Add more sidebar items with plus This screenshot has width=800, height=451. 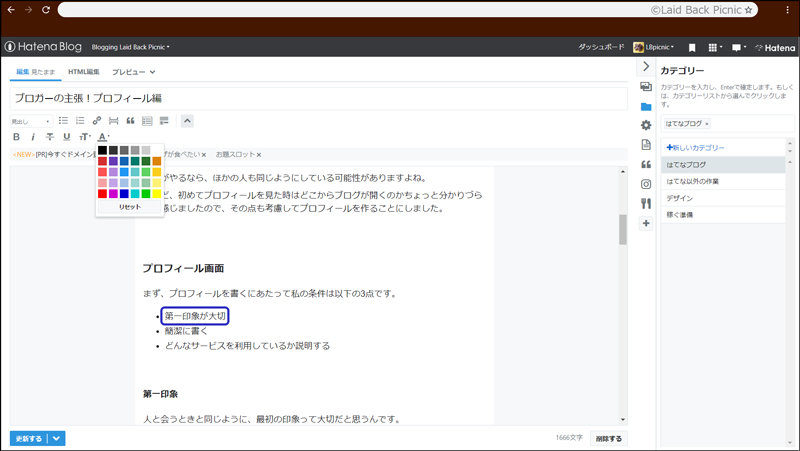pos(646,223)
